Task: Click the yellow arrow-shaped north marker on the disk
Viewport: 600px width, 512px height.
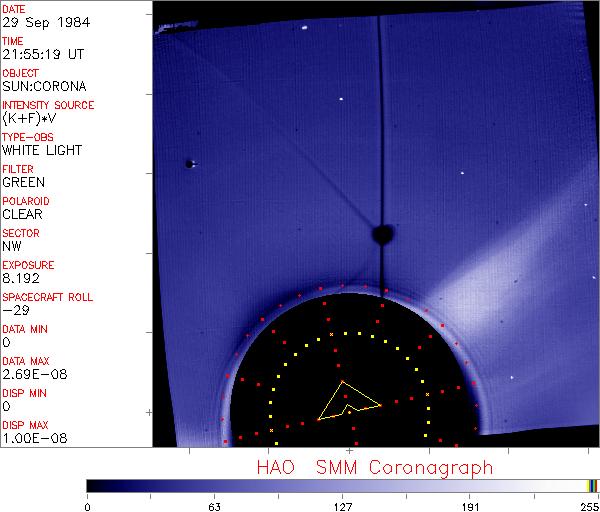Action: click(347, 402)
